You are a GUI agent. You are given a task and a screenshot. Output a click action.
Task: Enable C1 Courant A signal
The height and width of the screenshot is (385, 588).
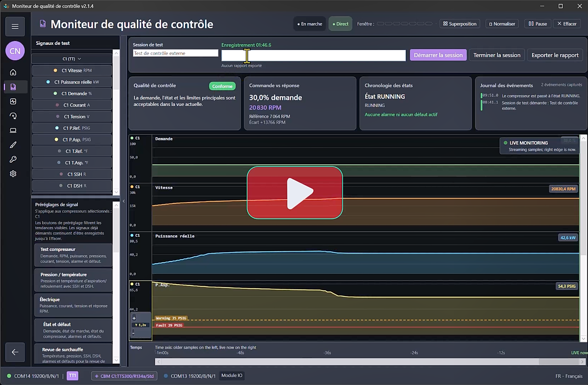click(72, 105)
